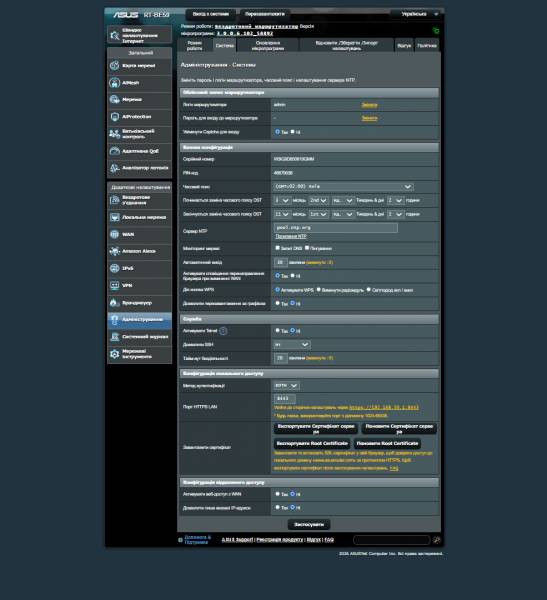
Task: Select No for login Captcha
Action: coord(292,132)
